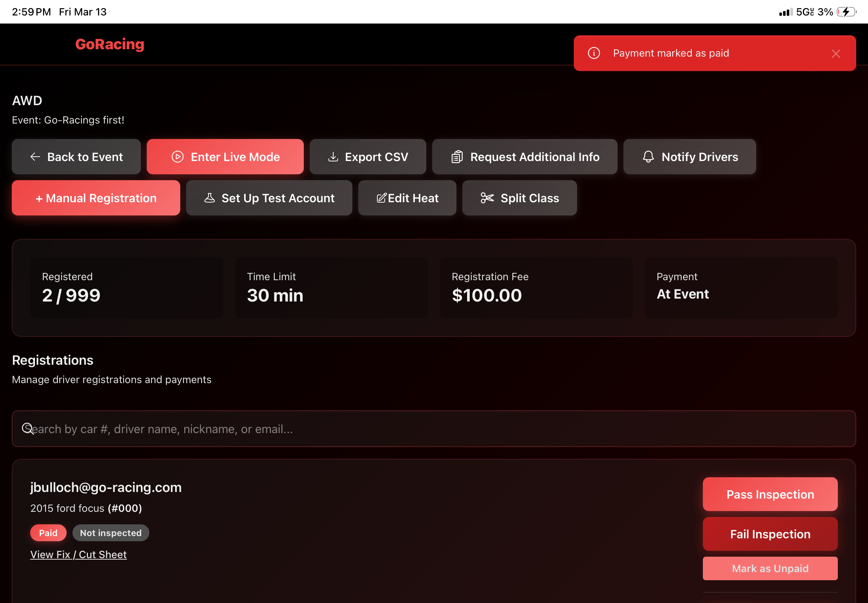The image size is (868, 603).
Task: Dismiss the Payment marked as paid toast
Action: coord(836,54)
